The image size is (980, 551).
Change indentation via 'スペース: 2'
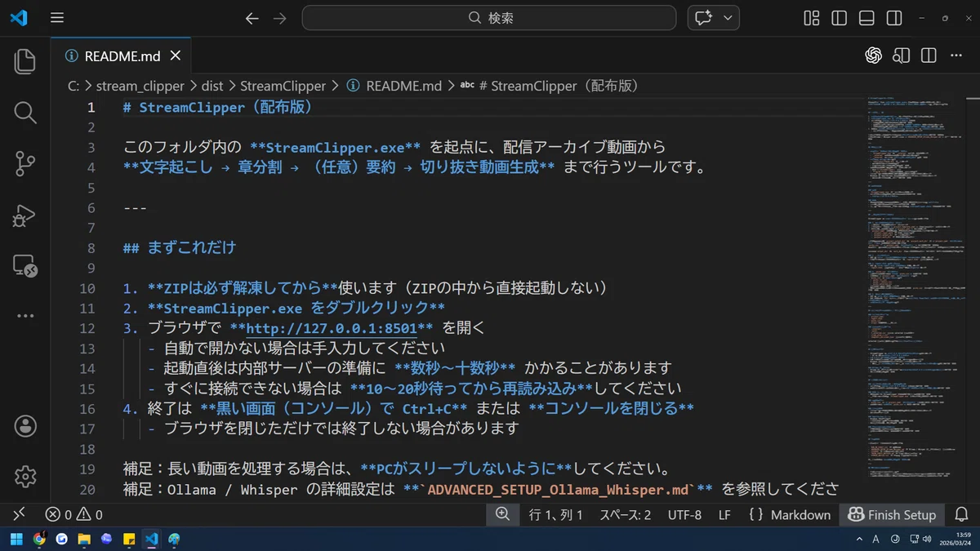626,514
